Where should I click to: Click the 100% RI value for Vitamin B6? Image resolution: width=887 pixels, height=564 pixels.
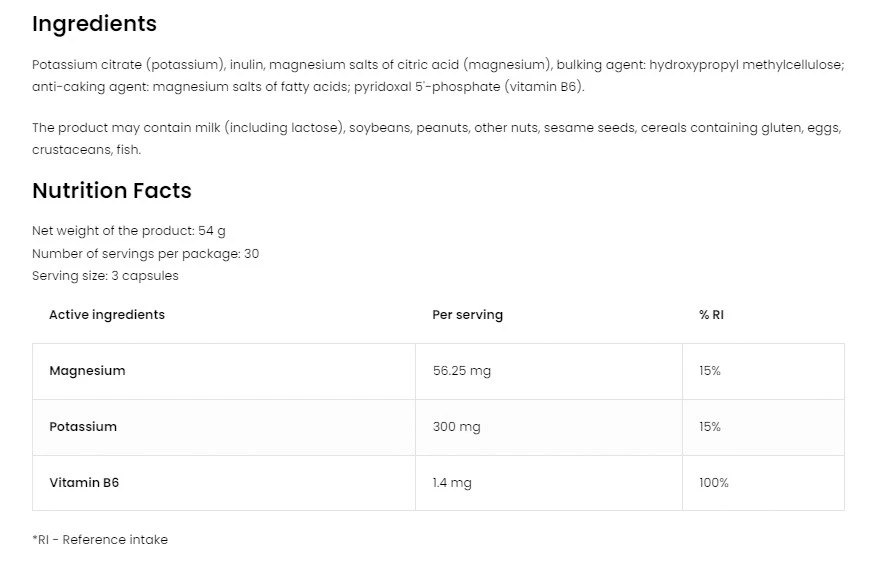714,483
